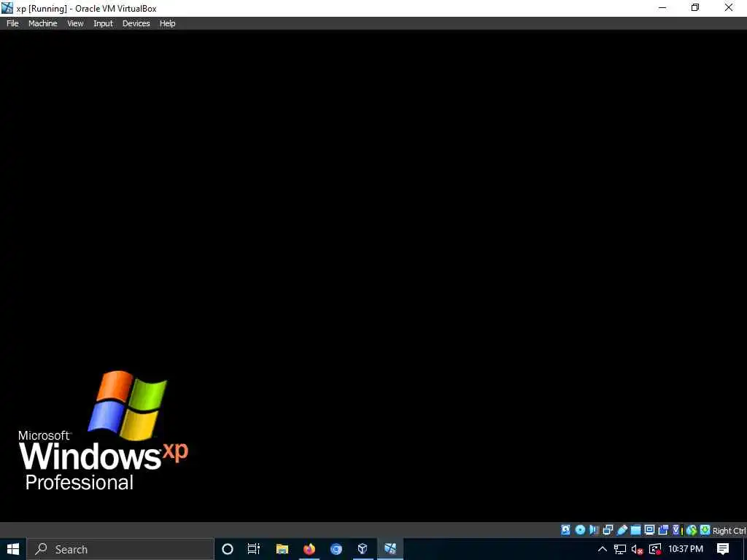This screenshot has width=747, height=560.
Task: Close the xp VirtualBox window
Action: (729, 7)
